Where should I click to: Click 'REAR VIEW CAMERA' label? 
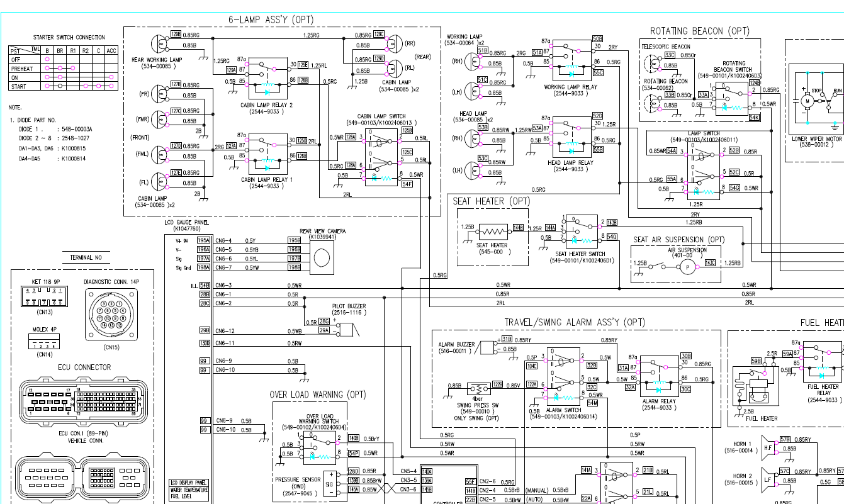324,232
